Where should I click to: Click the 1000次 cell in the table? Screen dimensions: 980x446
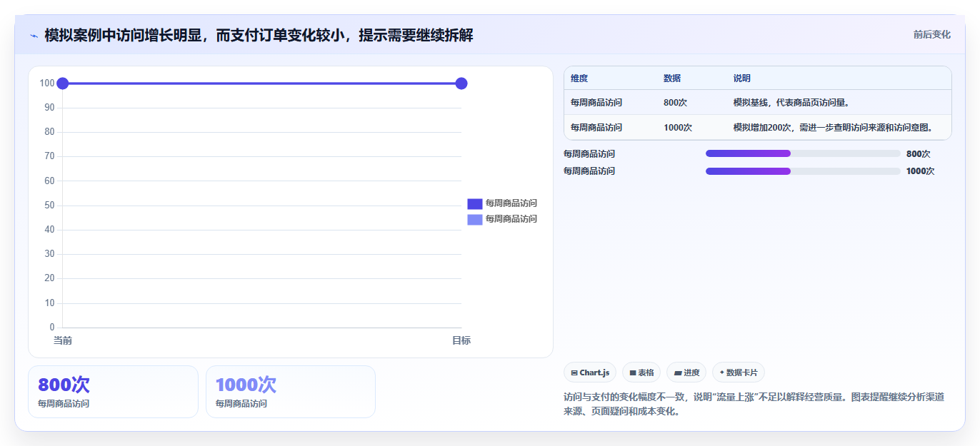[678, 128]
